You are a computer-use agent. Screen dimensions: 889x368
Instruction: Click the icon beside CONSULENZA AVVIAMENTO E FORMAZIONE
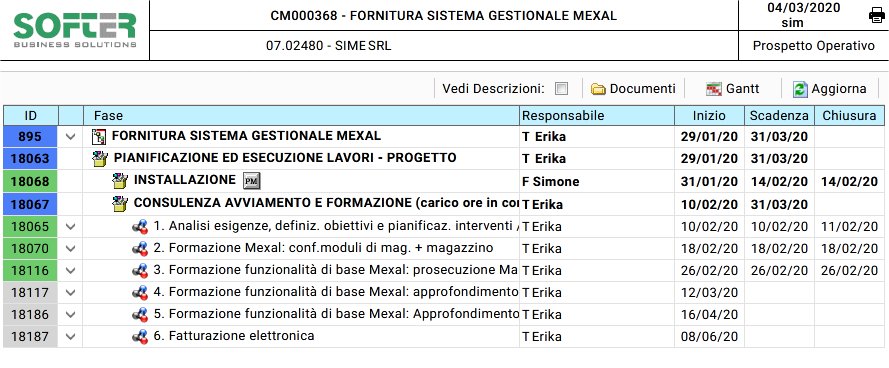point(120,204)
